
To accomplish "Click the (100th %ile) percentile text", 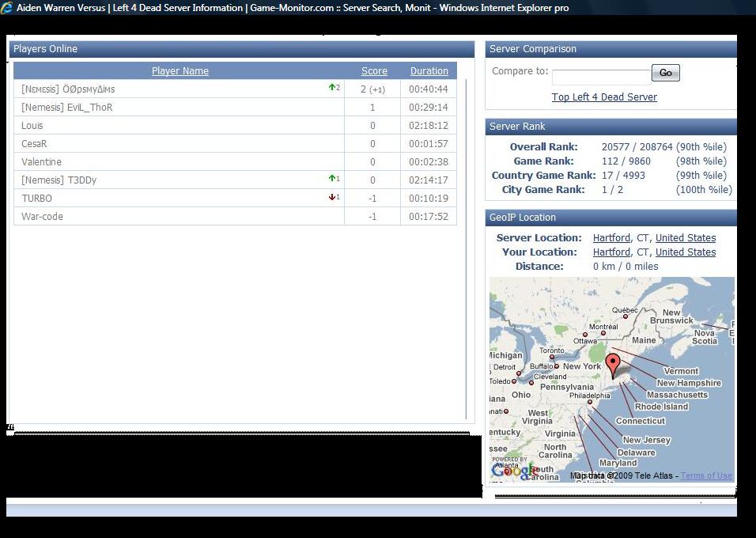I will pyautogui.click(x=704, y=190).
